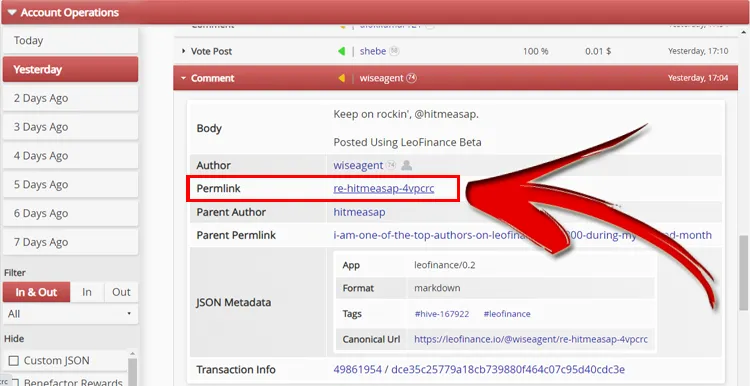Select the 3 Days Ago filter

pos(70,127)
